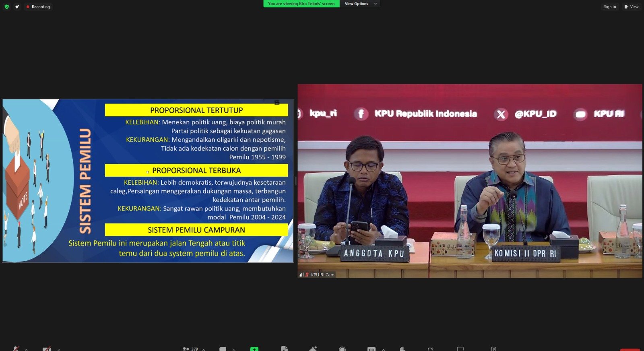Expand the video settings caret
644x351 pixels.
(x=59, y=349)
